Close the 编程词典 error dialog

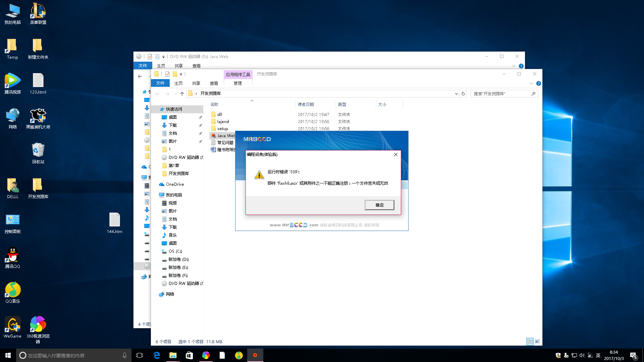[x=396, y=155]
